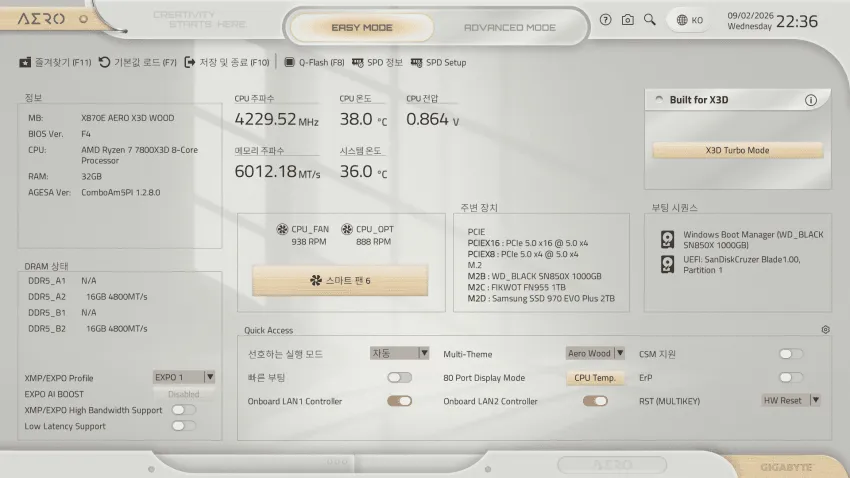
Task: Open the Multi-Theme Aero Wood dropdown
Action: click(595, 353)
